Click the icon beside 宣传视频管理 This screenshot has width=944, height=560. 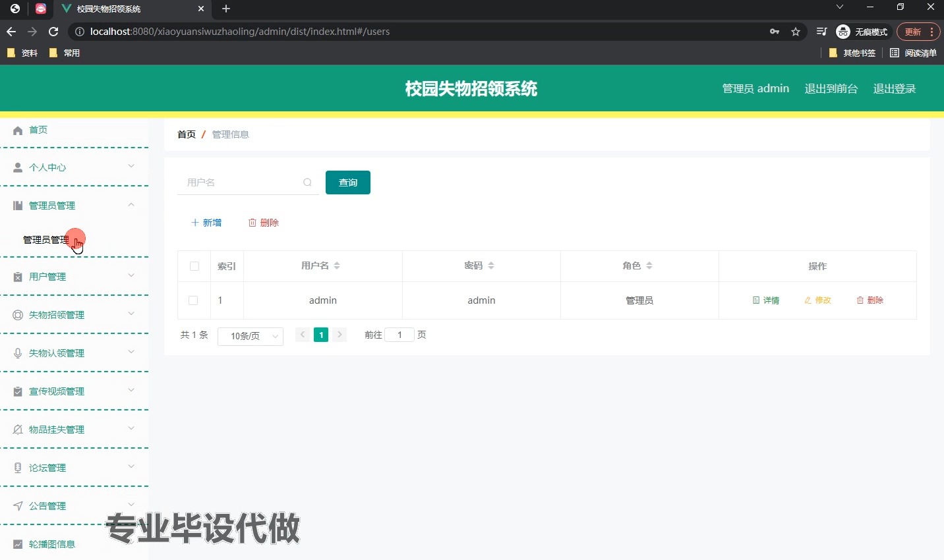coord(18,391)
